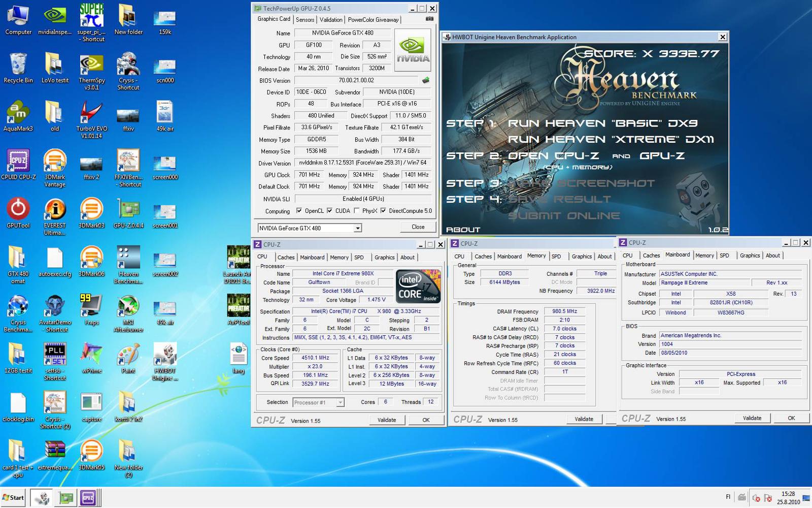This screenshot has height=508, width=812.
Task: Open the nvidiaInspector desktop icon
Action: pyautogui.click(x=55, y=19)
